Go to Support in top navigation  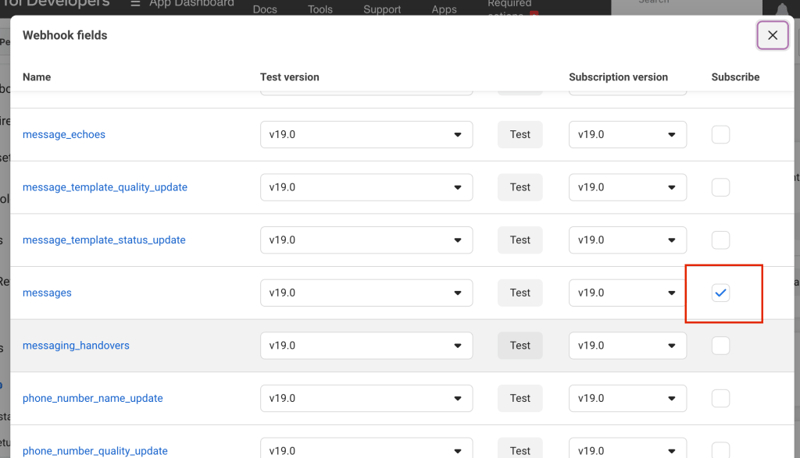click(382, 9)
